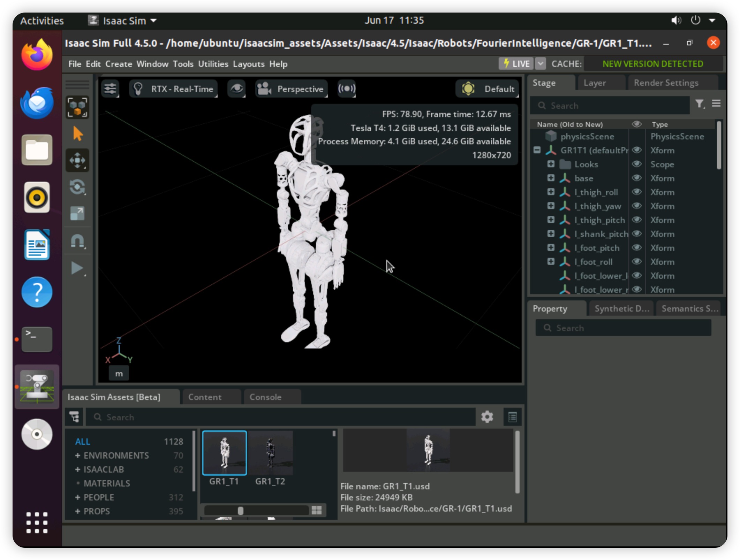This screenshot has width=740, height=560.
Task: Open viewport settings sliders icon
Action: [110, 89]
